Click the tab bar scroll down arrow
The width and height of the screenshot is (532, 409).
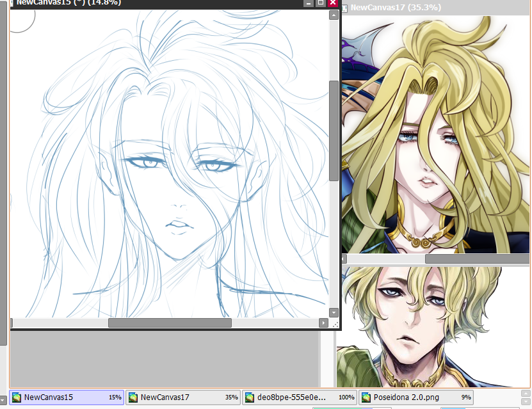526,401
